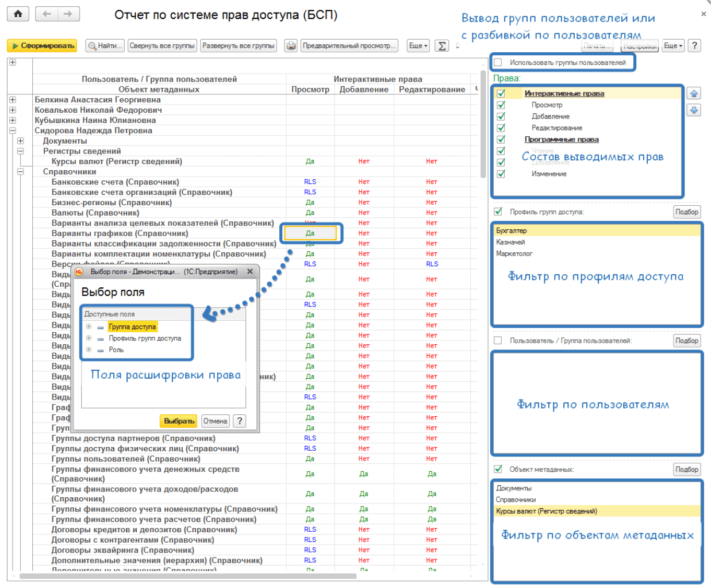The height and width of the screenshot is (588, 711).
Task: Open the 'Еще' dropdown next to preview
Action: click(418, 46)
